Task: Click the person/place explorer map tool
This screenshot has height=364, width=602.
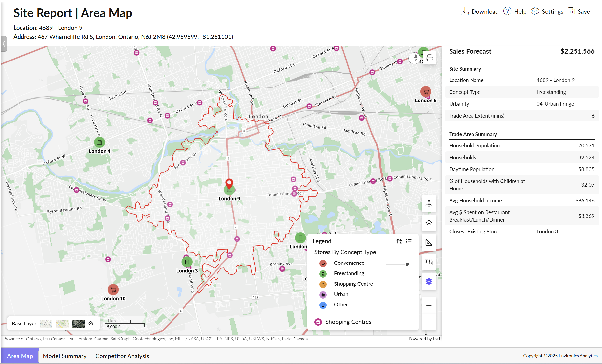Action: pyautogui.click(x=429, y=203)
